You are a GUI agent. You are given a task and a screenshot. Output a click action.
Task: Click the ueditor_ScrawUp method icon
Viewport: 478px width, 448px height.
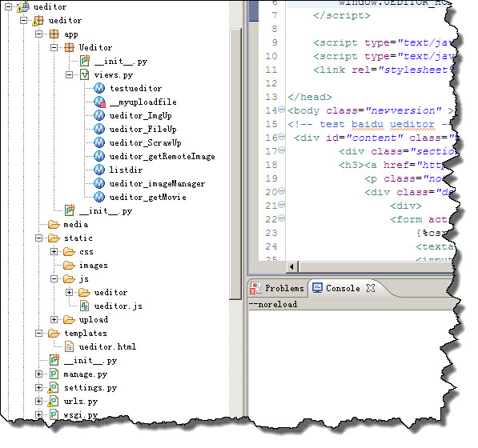[x=99, y=142]
